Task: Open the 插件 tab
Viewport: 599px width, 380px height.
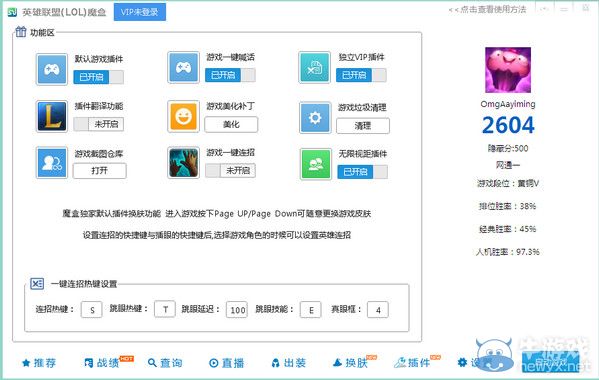Action: 412,363
